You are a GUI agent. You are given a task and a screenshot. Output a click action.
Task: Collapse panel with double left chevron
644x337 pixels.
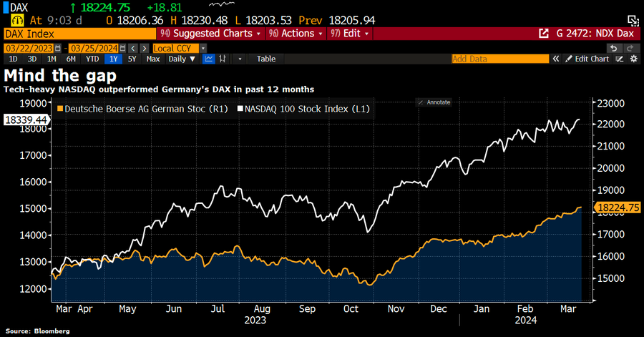(556, 59)
